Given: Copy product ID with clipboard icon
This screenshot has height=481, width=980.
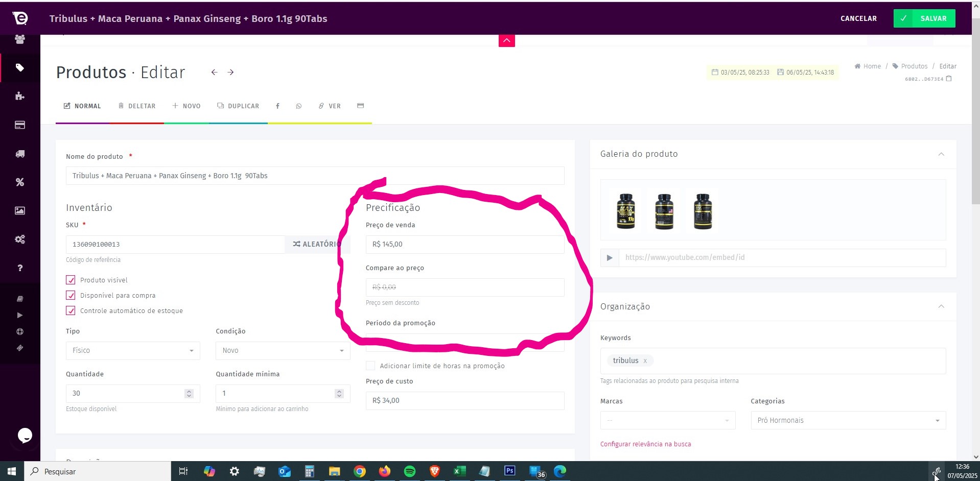Looking at the screenshot, I should [949, 79].
